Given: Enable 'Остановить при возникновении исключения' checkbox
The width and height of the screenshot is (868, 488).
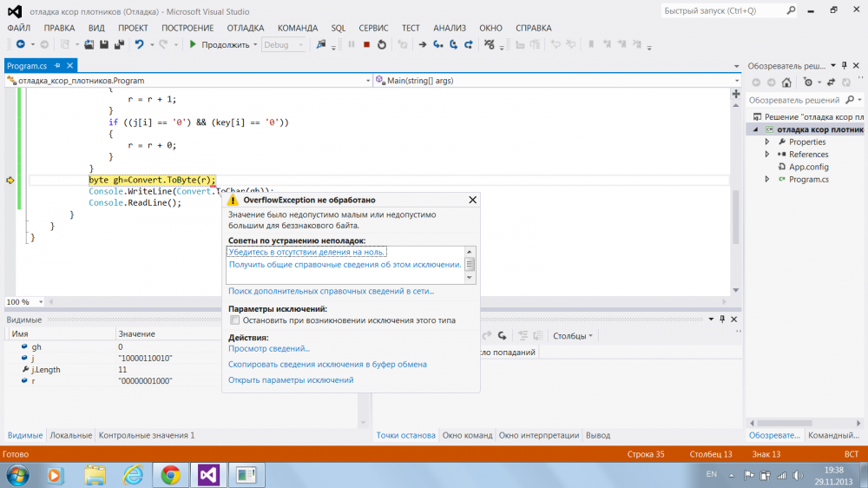Looking at the screenshot, I should coord(234,320).
